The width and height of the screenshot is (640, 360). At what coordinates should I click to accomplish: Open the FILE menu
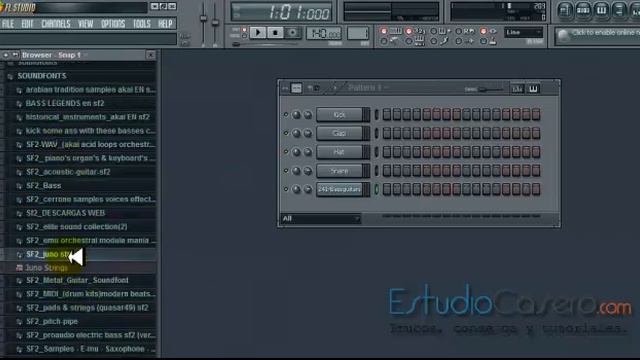(8, 24)
